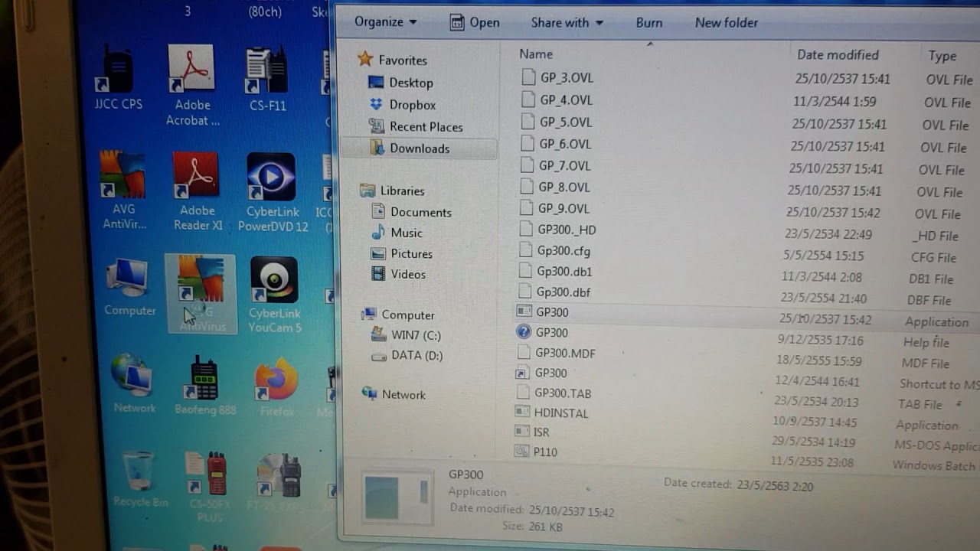Screen dimensions: 980x551
Task: Open the orange AVG AntiVirus desktop icon
Action: [122, 189]
